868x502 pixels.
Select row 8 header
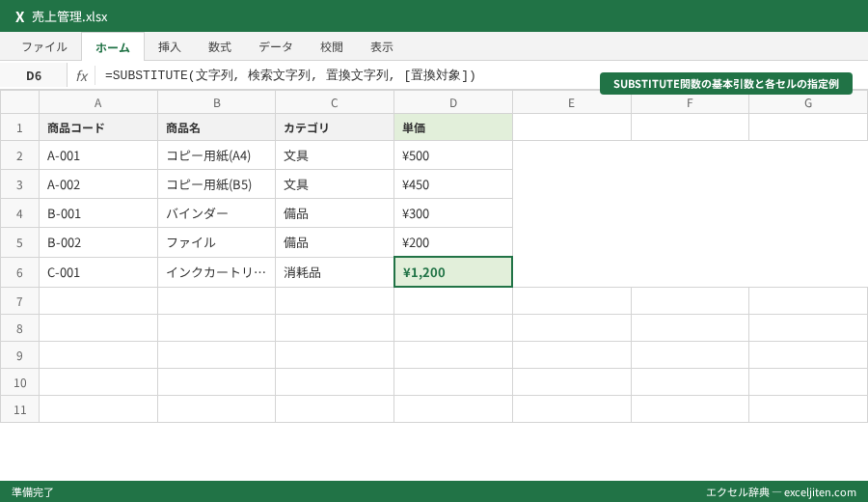click(19, 328)
